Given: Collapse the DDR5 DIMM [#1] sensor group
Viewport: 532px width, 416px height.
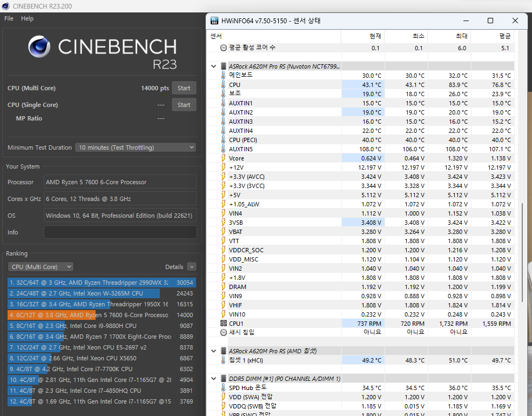Looking at the screenshot, I should coord(213,378).
